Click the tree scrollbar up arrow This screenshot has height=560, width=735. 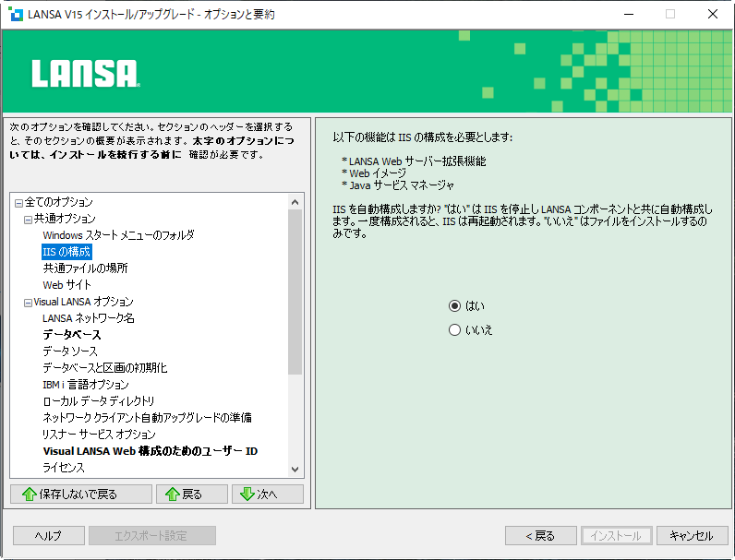295,202
